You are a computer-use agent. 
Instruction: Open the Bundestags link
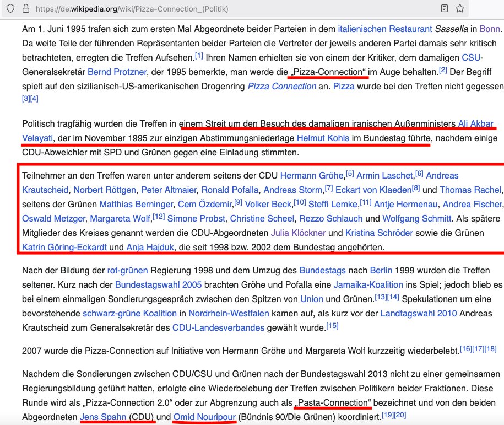322,270
